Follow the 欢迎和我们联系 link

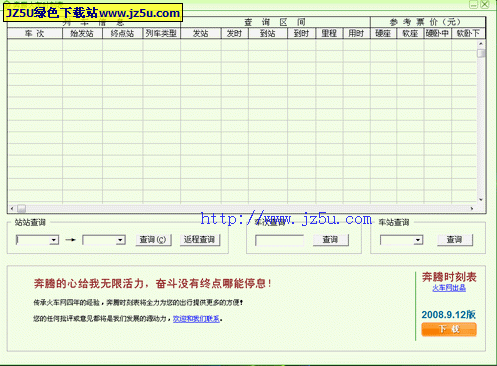(196, 319)
